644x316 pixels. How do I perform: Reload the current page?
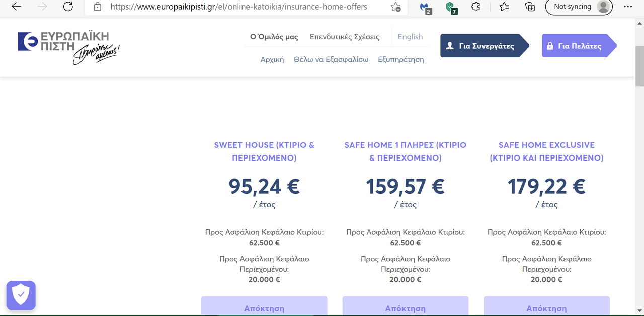pos(68,7)
